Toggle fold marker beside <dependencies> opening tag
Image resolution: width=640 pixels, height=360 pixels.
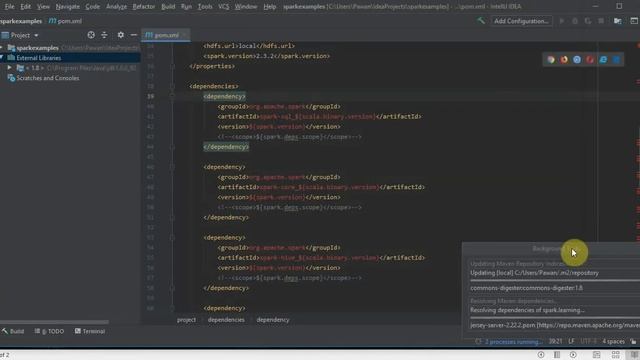click(172, 86)
